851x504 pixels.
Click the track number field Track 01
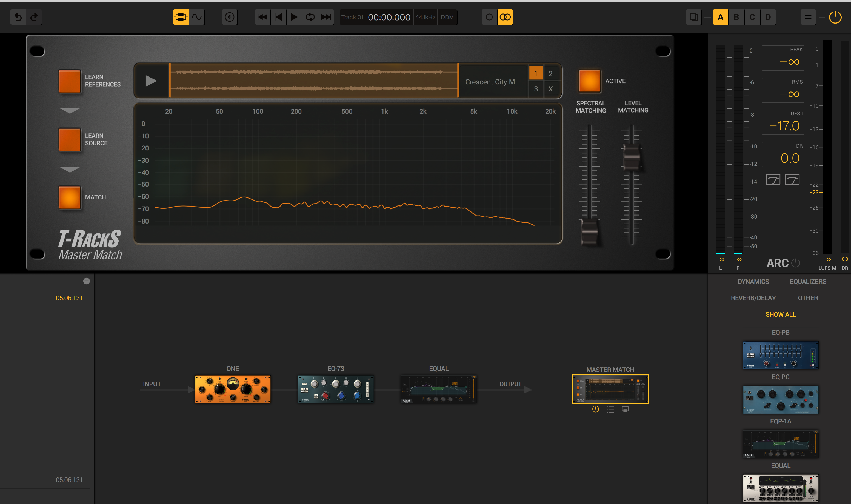point(352,17)
